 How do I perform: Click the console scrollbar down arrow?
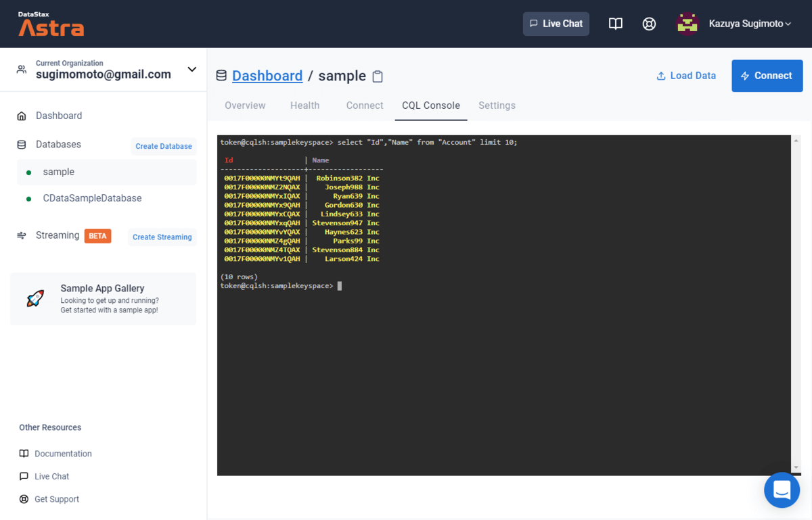click(796, 468)
